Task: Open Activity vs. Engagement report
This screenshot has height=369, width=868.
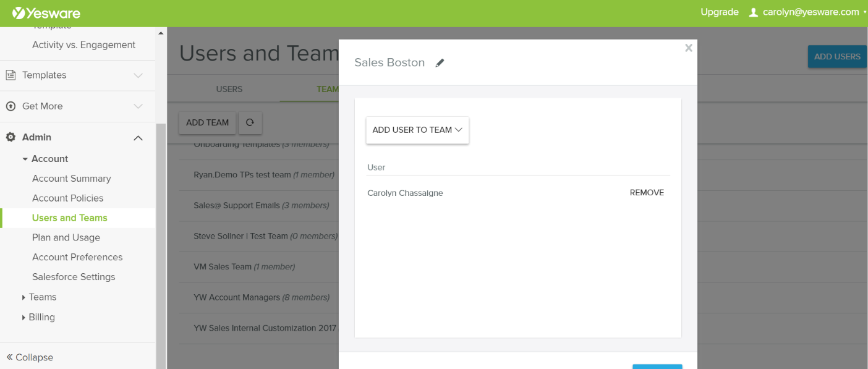Action: (83, 45)
